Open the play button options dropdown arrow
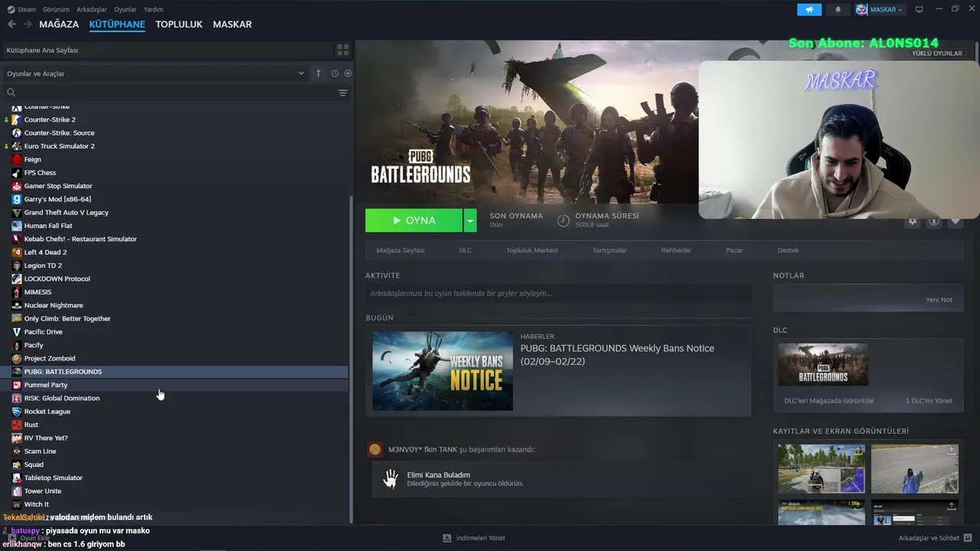The height and width of the screenshot is (551, 980). tap(470, 220)
